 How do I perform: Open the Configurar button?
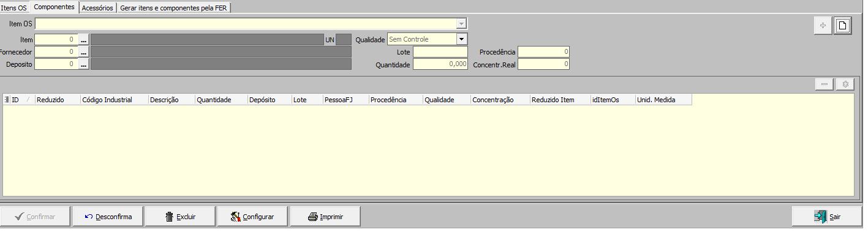pos(252,217)
